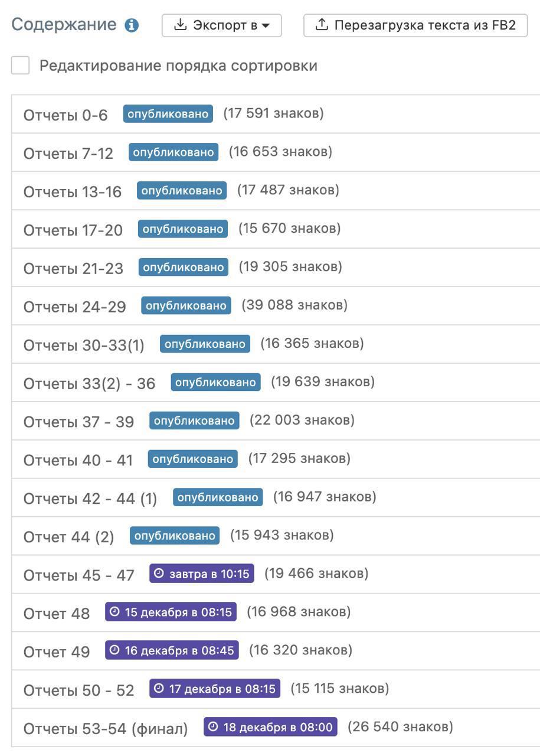This screenshot has height=756, width=540.
Task: Click the clock icon on 18 декабря badge
Action: pos(213,727)
